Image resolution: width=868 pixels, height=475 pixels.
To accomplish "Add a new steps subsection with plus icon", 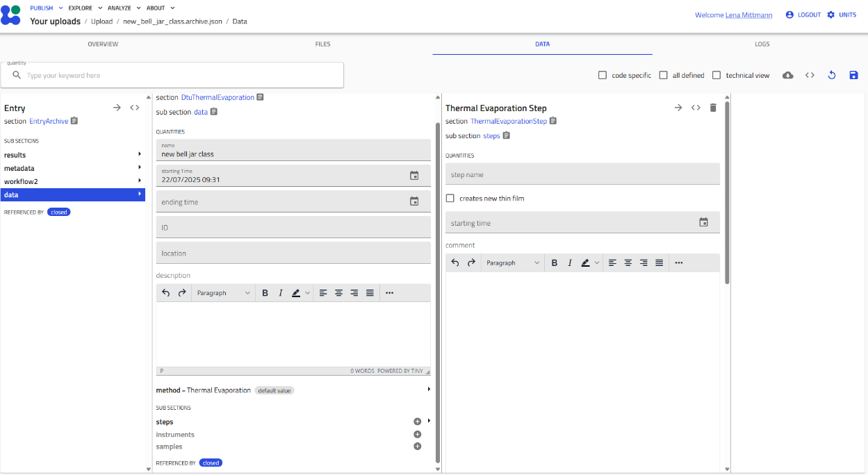I will point(418,422).
